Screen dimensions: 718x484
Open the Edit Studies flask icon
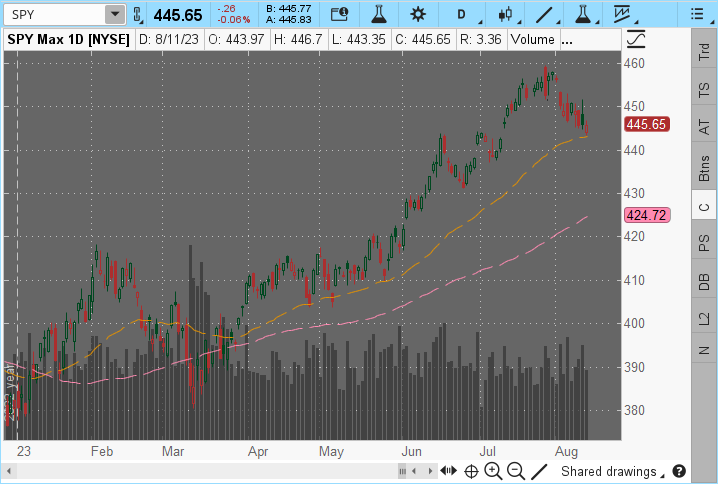[379, 15]
